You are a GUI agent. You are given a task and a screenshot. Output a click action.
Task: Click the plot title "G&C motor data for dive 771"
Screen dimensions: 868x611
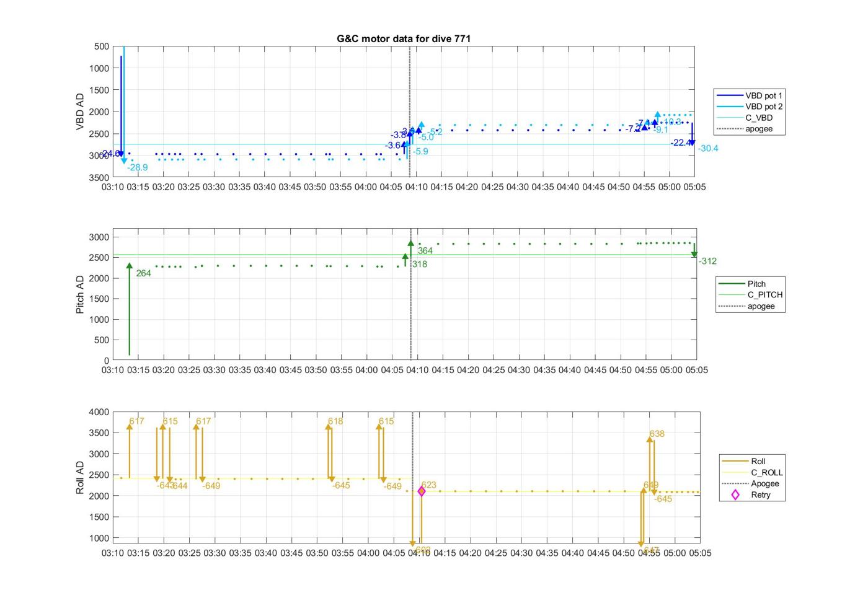404,38
